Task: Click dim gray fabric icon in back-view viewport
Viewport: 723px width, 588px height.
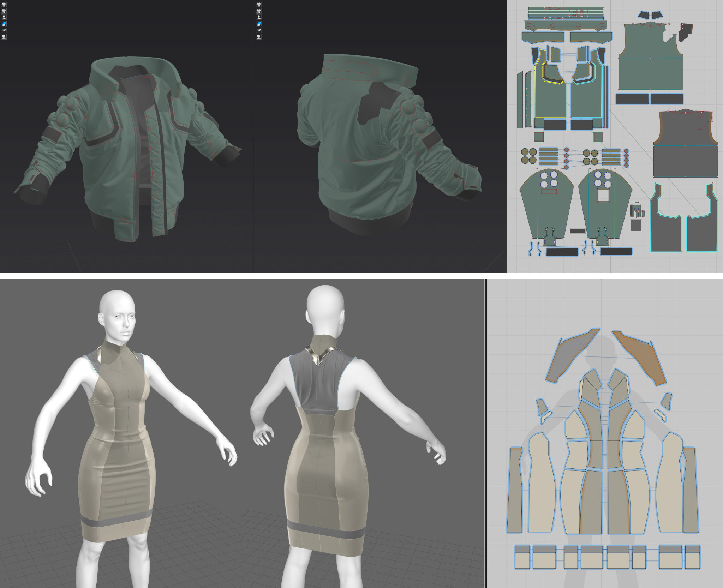Action: 259,30
